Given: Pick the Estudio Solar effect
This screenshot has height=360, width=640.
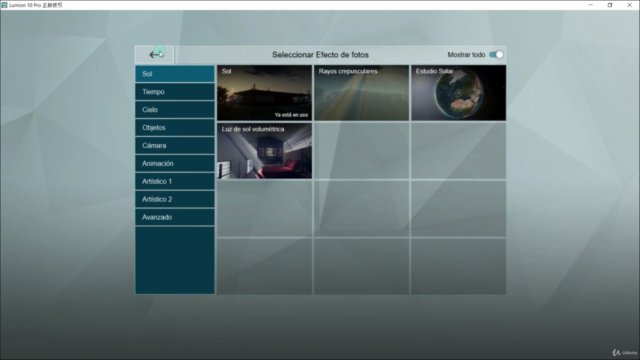Looking at the screenshot, I should (x=458, y=93).
